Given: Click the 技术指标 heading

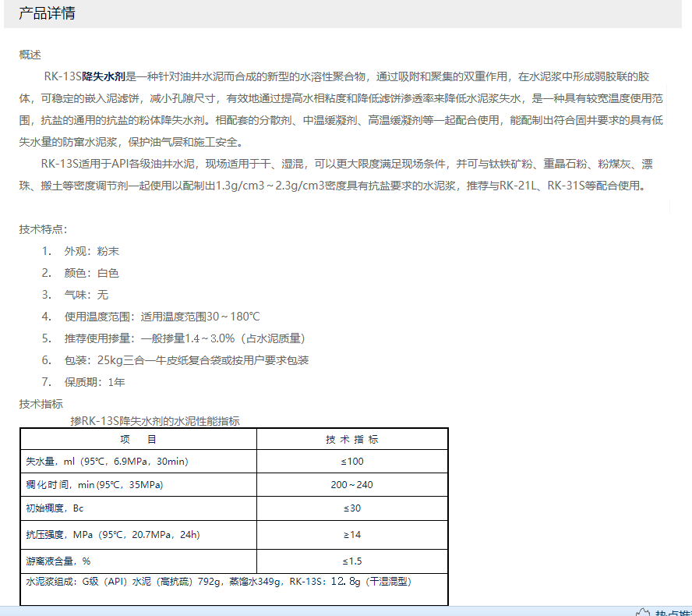Looking at the screenshot, I should [x=41, y=404].
